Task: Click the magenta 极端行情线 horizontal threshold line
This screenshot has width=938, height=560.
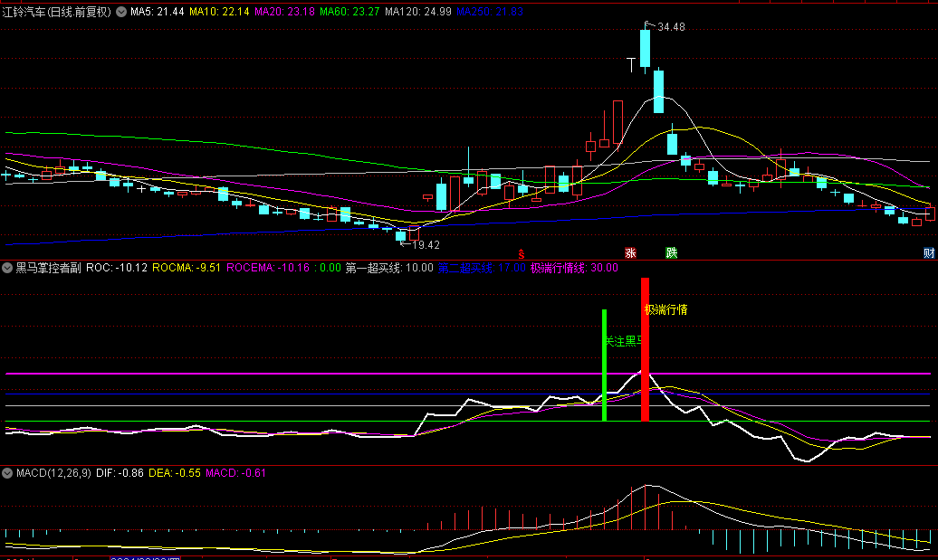Action: point(272,373)
